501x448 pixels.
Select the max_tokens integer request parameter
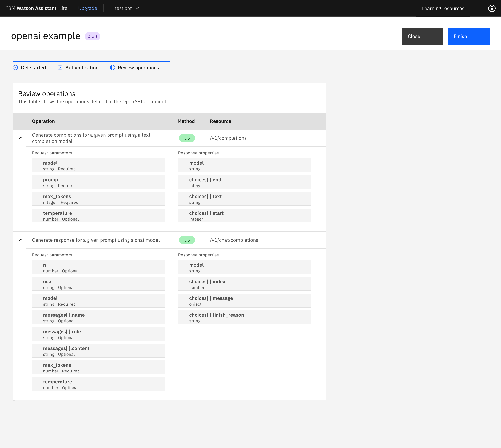coord(98,199)
